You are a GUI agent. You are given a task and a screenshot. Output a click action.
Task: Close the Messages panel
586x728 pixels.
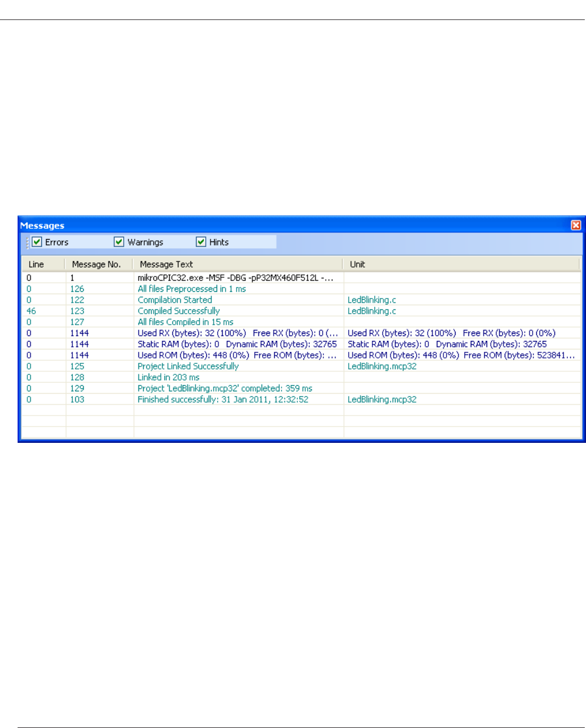tap(576, 225)
